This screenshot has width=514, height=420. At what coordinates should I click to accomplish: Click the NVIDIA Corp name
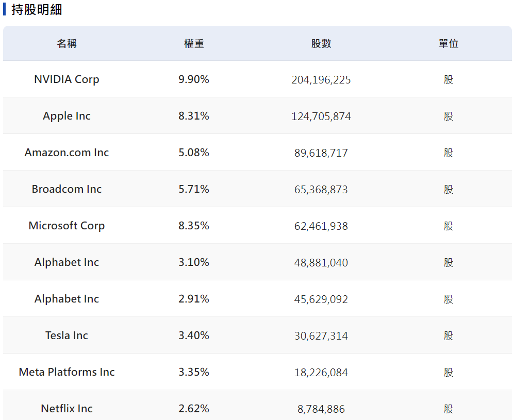click(x=67, y=79)
